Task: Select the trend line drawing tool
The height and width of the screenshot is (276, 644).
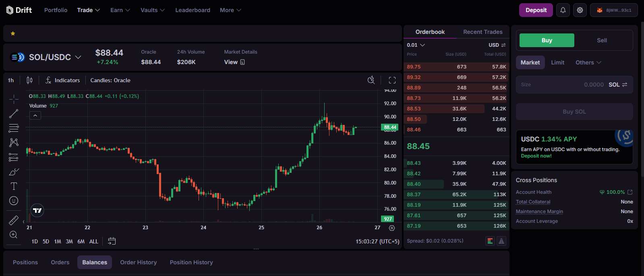Action: click(x=14, y=114)
